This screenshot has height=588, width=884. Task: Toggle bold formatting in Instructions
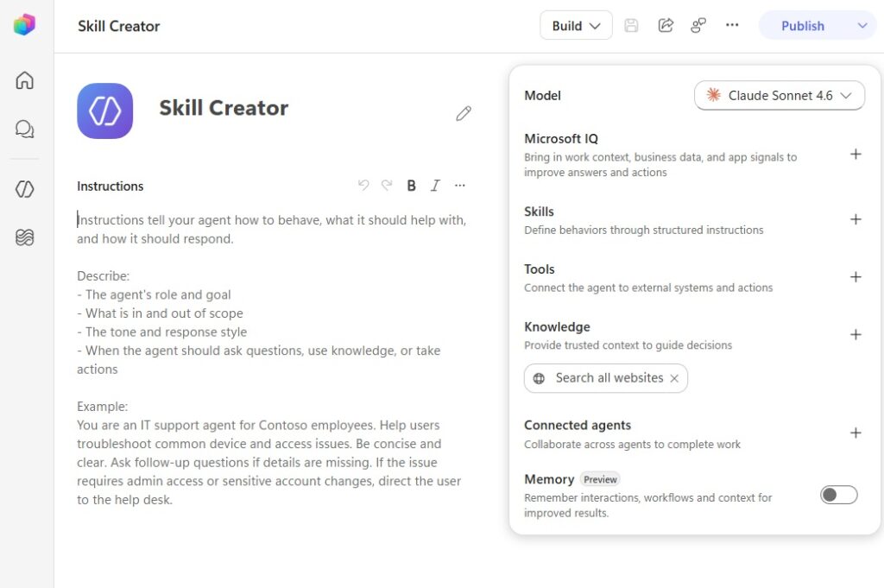[x=411, y=186]
